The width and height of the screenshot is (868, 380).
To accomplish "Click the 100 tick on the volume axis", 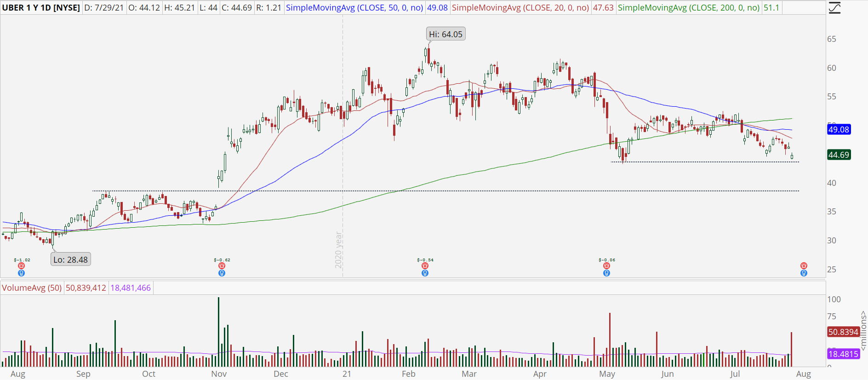I will (834, 299).
